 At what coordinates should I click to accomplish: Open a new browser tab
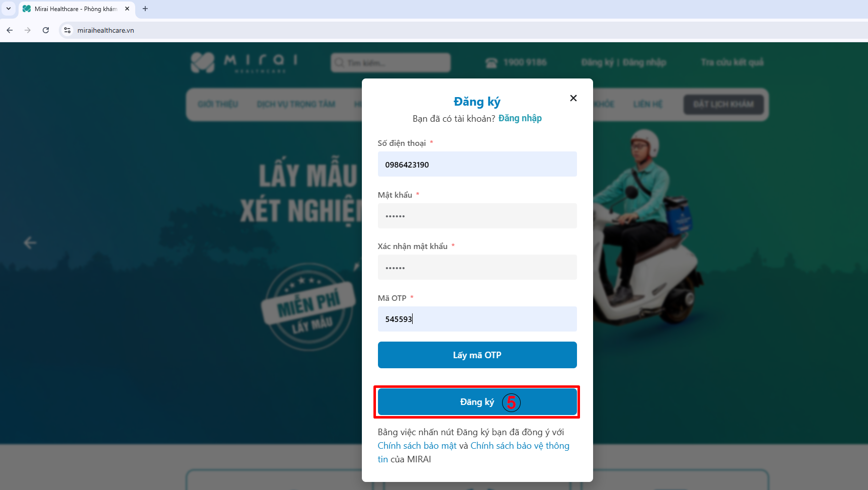[x=145, y=9]
